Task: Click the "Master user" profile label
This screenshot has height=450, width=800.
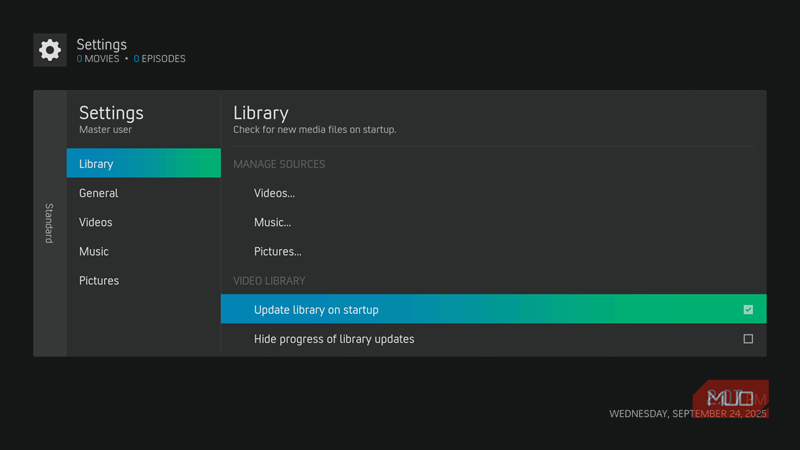Action: click(x=105, y=130)
